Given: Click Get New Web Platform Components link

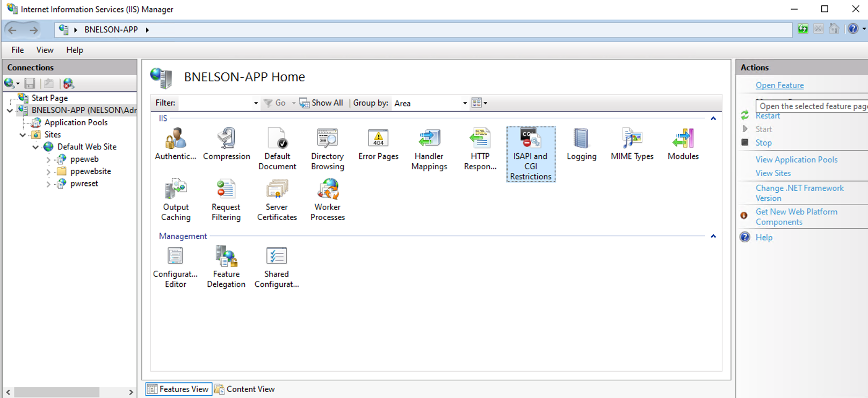Looking at the screenshot, I should (797, 216).
